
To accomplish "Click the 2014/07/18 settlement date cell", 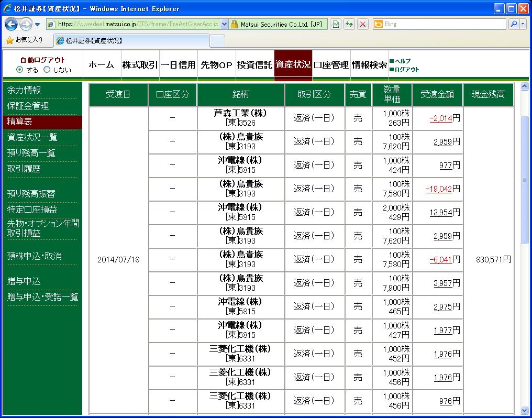I will (118, 260).
